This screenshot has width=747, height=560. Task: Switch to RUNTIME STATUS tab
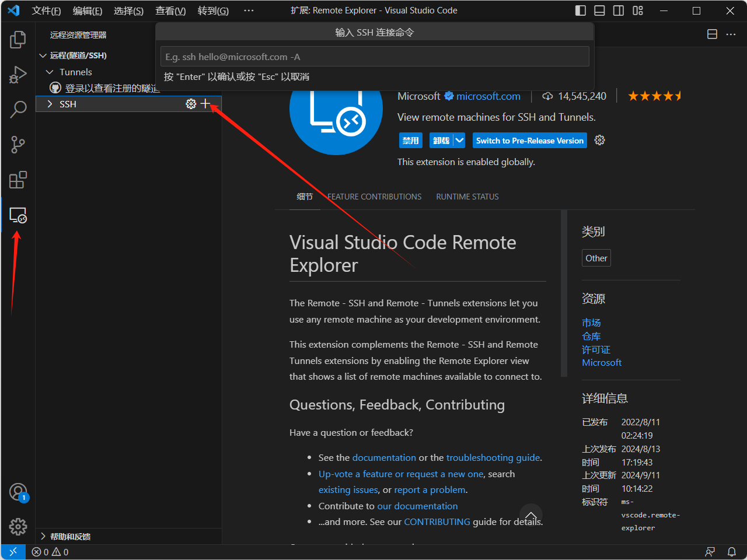pos(467,197)
